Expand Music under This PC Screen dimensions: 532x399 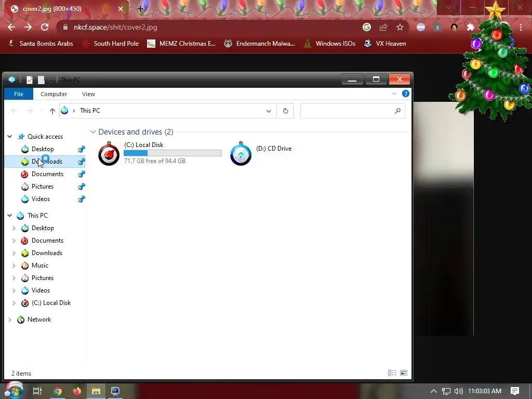pyautogui.click(x=14, y=265)
